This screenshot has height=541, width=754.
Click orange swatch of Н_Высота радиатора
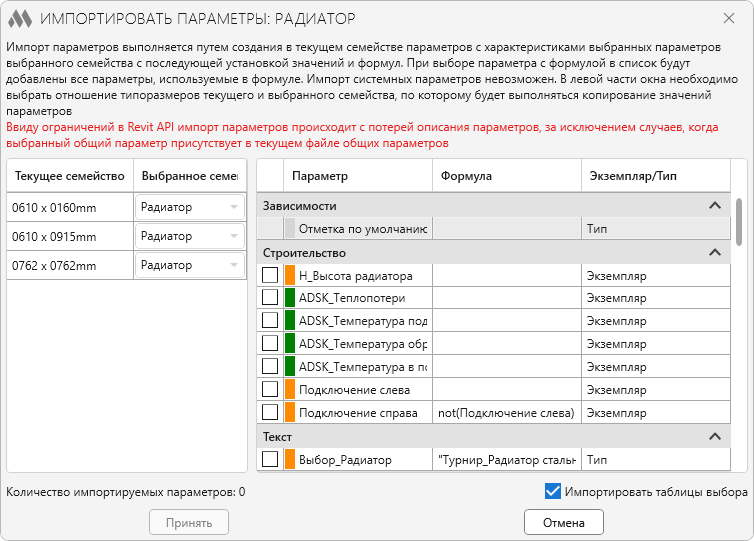290,276
